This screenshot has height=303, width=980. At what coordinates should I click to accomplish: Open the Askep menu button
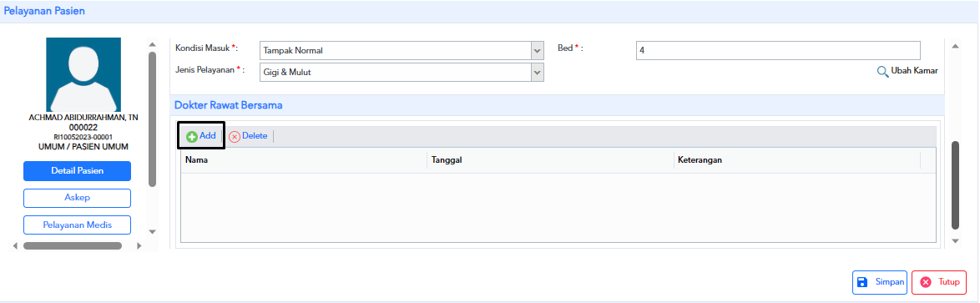point(78,198)
